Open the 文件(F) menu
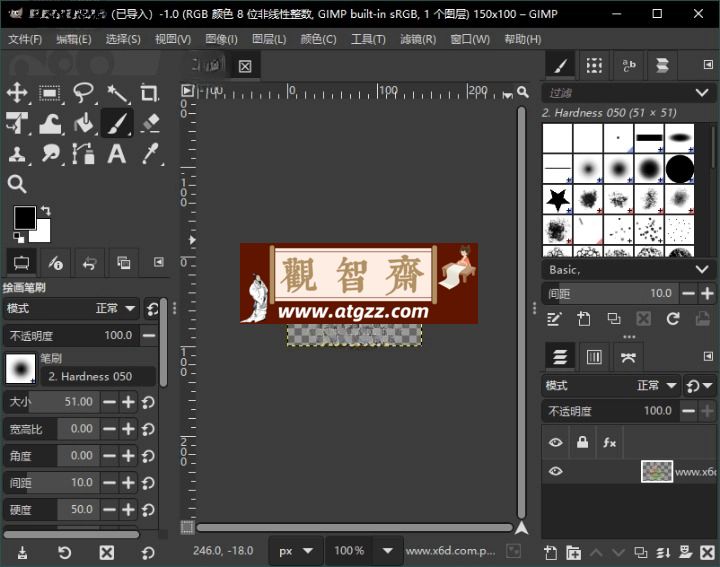This screenshot has width=720, height=567. (25, 39)
